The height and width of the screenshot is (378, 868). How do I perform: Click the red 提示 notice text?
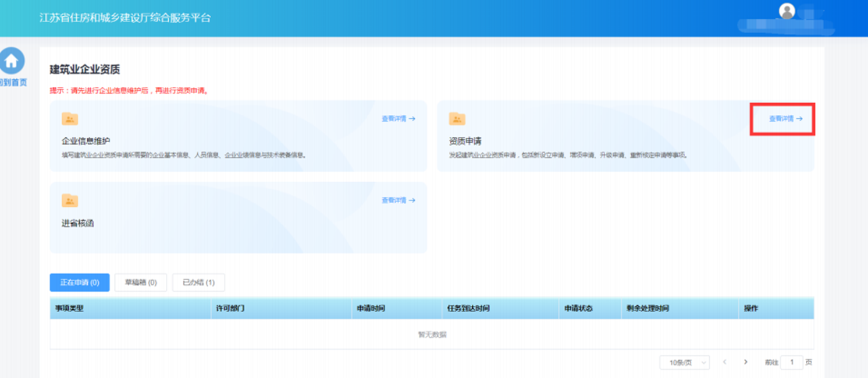point(129,91)
